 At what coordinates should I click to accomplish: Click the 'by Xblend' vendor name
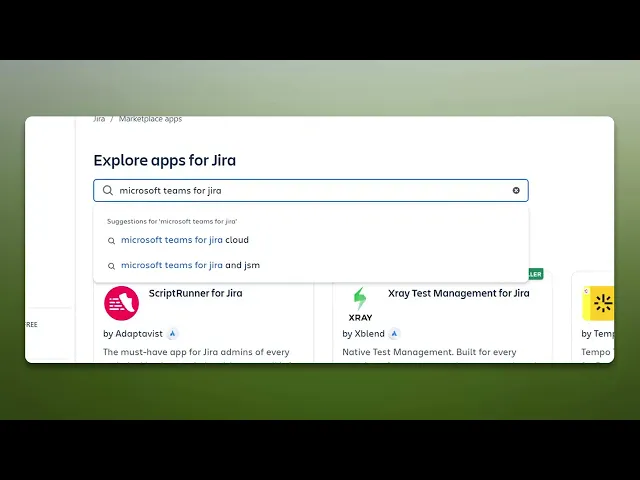363,334
